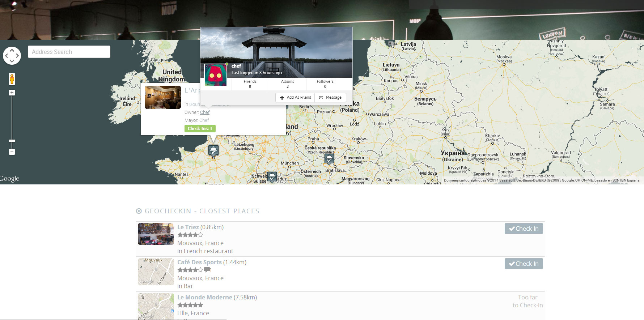Click the 'Too far to Check-In' text

click(x=528, y=301)
